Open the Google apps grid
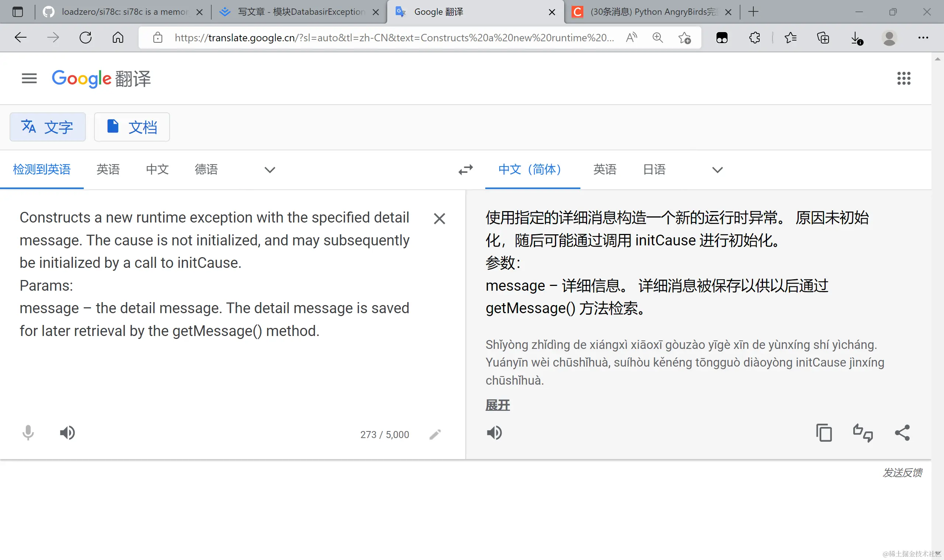The image size is (944, 560). pos(903,78)
